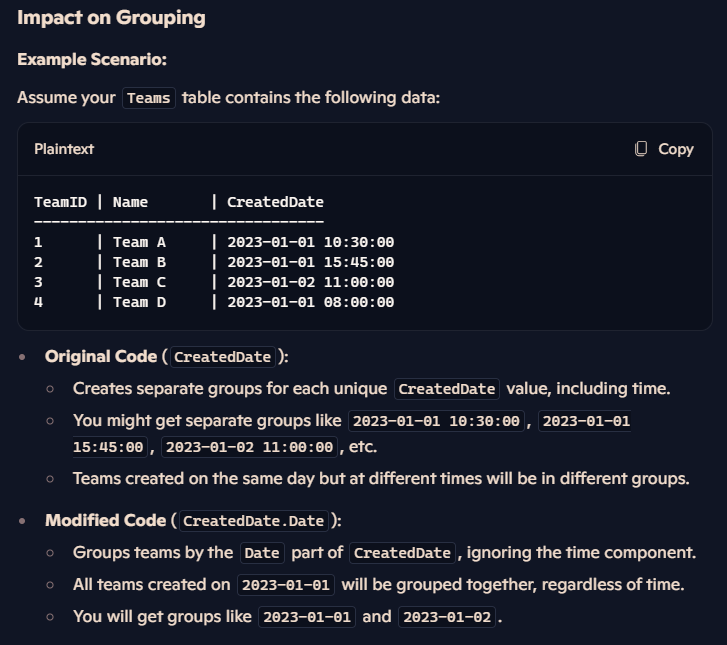The width and height of the screenshot is (727, 645).
Task: Click the Impact on Grouping heading
Action: click(x=111, y=18)
